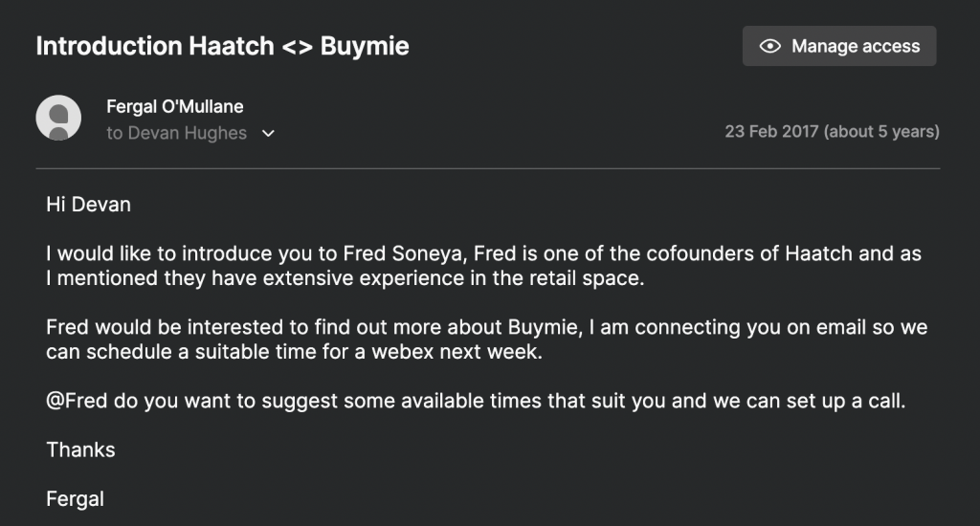
Task: Click the "to Devan Hughes" recipient text
Action: (x=176, y=133)
